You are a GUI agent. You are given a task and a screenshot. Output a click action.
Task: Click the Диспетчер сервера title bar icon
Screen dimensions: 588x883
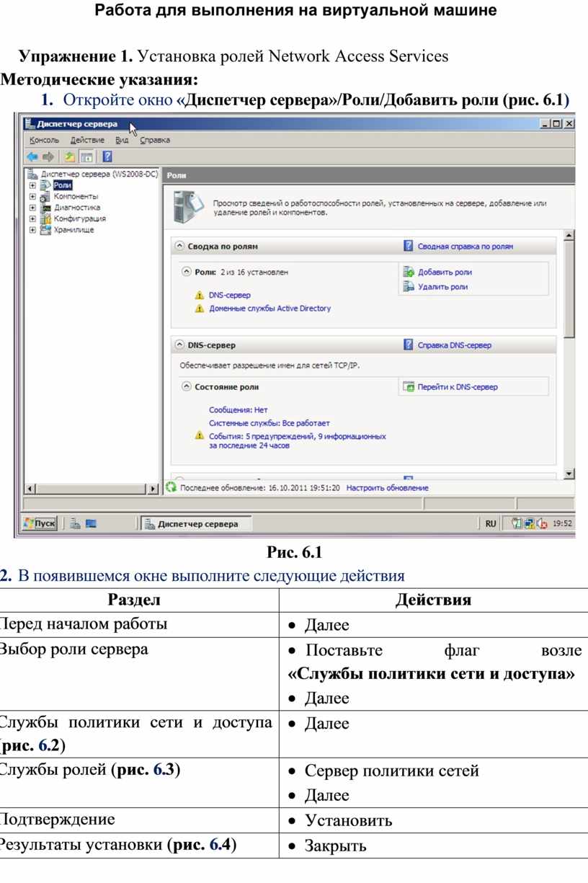coord(30,124)
